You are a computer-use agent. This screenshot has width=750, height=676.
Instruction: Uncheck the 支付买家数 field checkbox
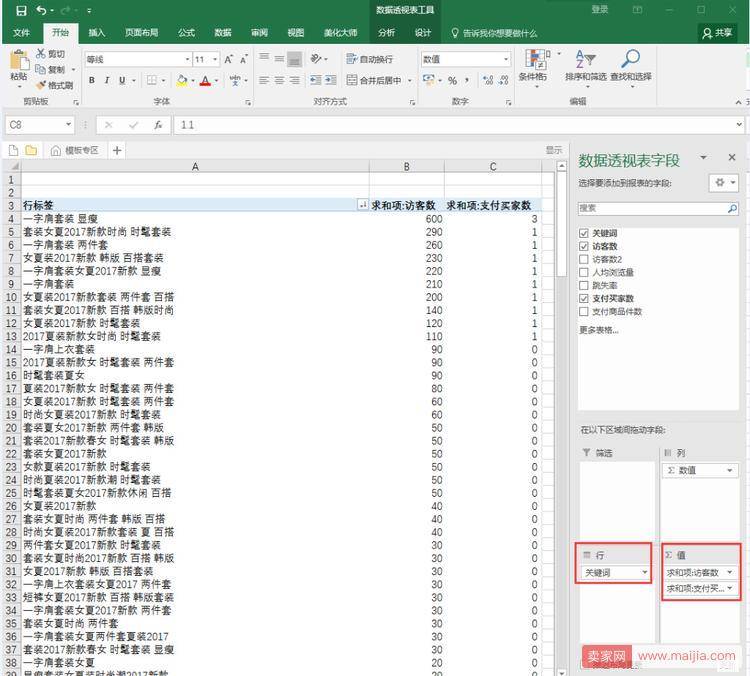(584, 299)
